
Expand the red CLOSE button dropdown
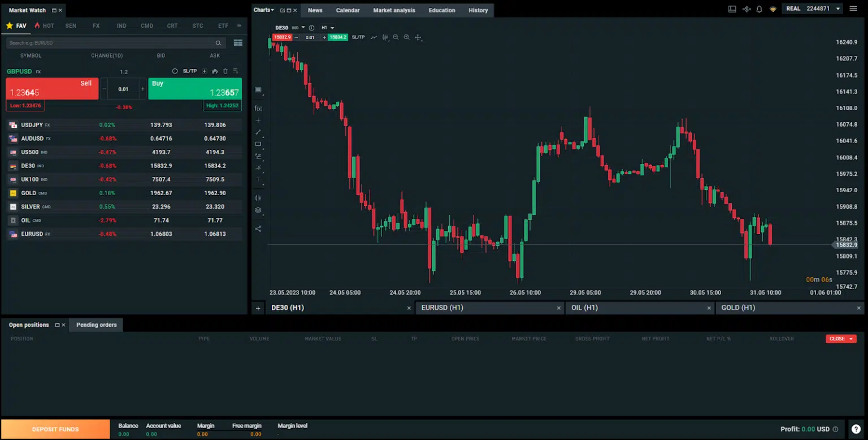point(850,339)
